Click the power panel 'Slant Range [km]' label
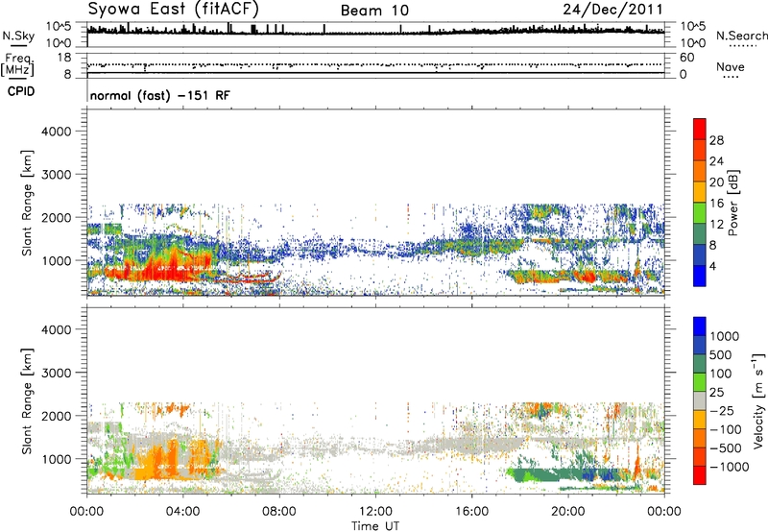Screen dimensions: 768x532 (27, 203)
